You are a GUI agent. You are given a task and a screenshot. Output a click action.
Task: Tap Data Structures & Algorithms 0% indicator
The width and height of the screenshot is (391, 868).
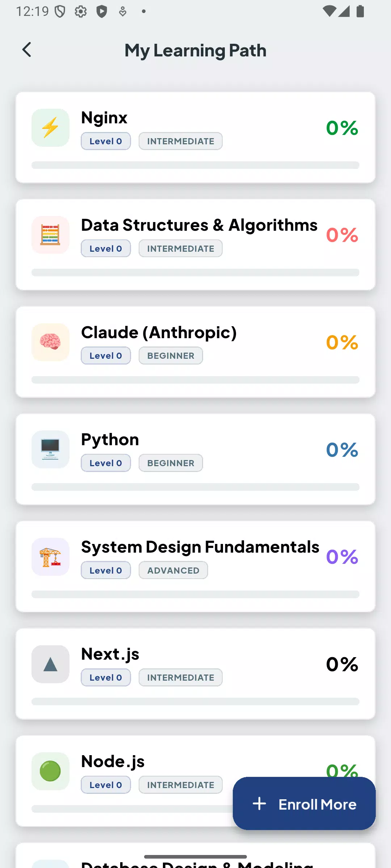(x=342, y=235)
